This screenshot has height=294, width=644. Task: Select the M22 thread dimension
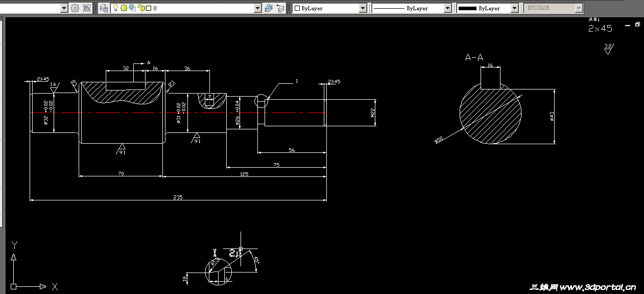pos(373,112)
